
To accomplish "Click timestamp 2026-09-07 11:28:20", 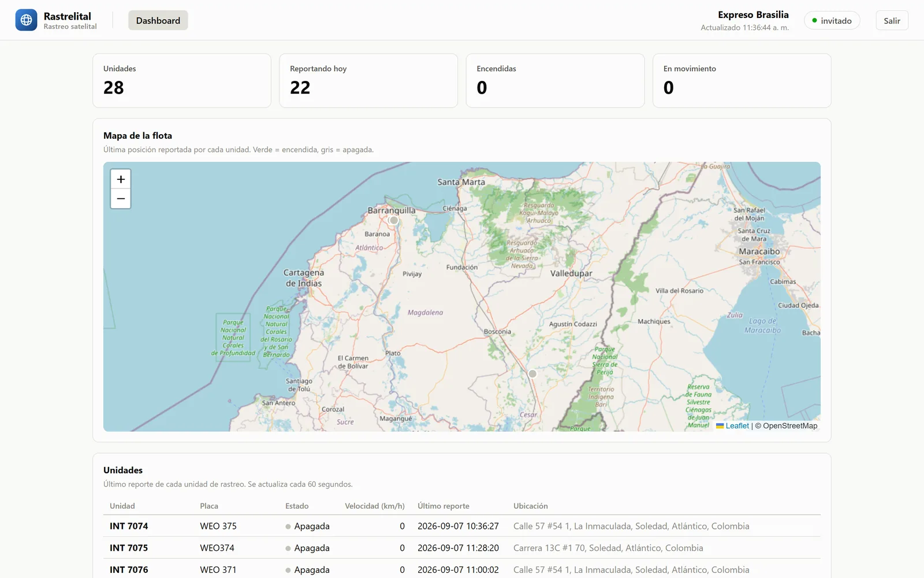I will click(458, 548).
